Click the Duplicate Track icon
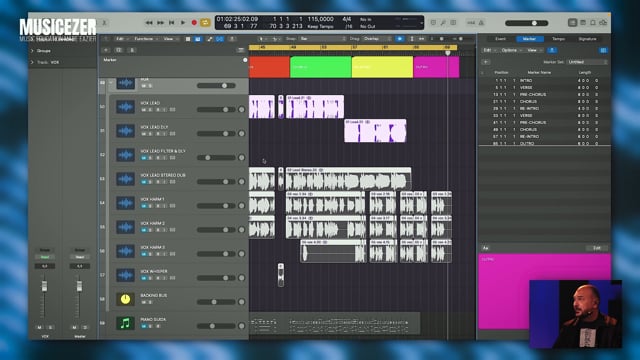The width and height of the screenshot is (640, 360). (x=119, y=50)
